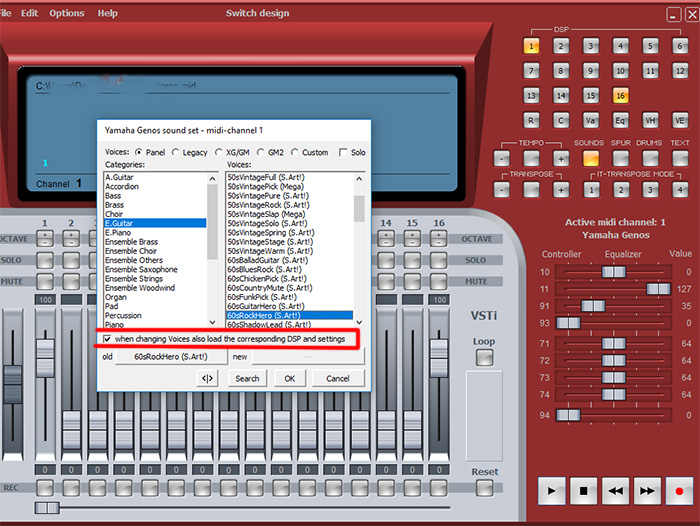This screenshot has height=526, width=700.
Task: Lower transpose with the minus button
Action: click(502, 190)
